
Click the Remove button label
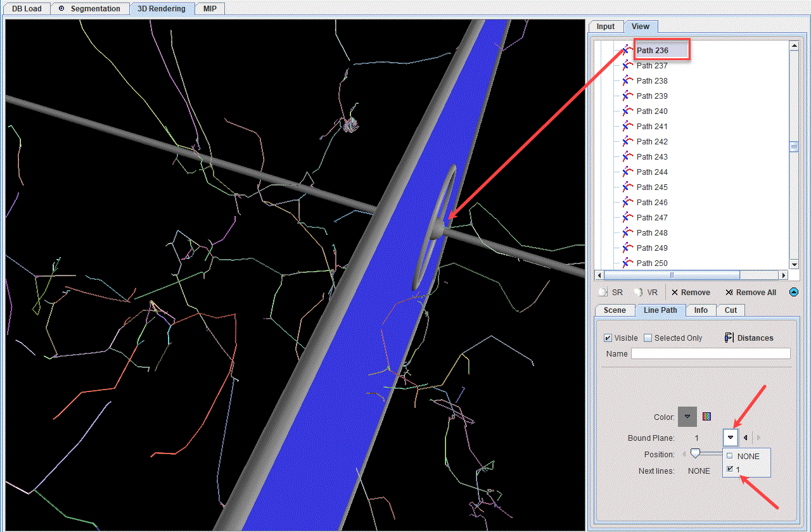tap(696, 293)
